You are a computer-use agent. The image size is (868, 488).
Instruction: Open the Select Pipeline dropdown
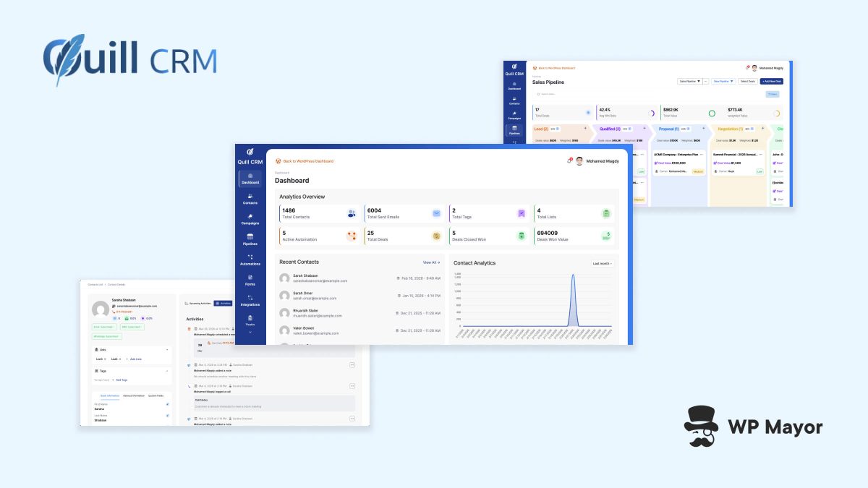[689, 81]
